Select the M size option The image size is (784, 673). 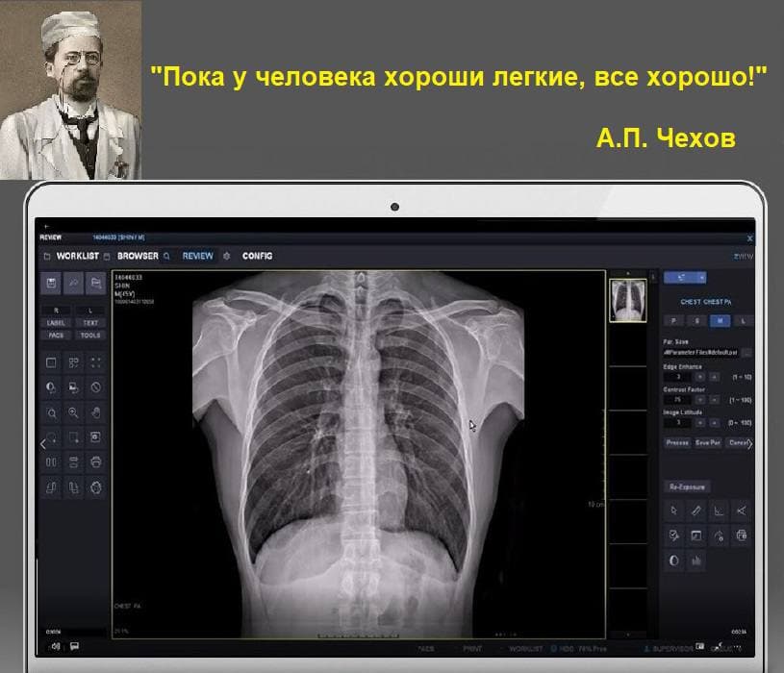[719, 320]
